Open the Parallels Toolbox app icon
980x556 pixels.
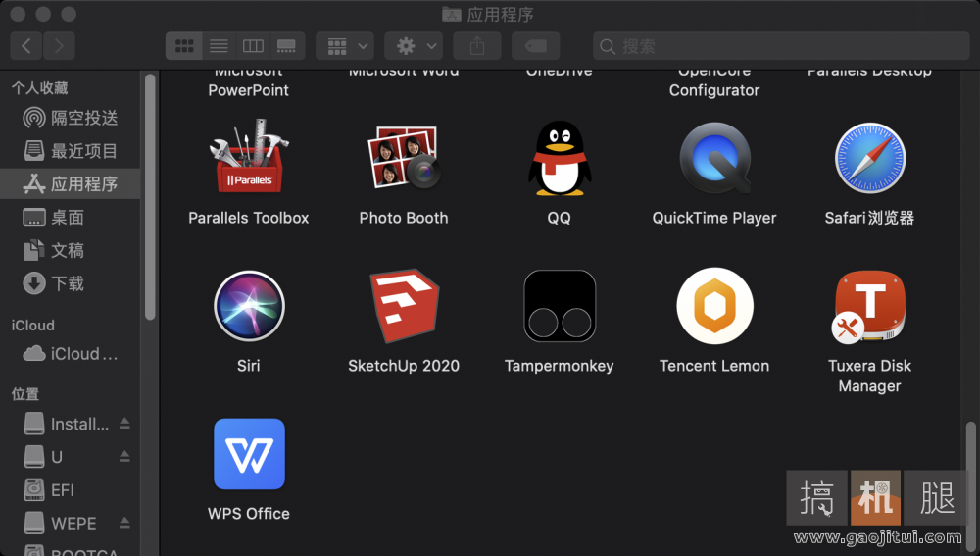[249, 158]
